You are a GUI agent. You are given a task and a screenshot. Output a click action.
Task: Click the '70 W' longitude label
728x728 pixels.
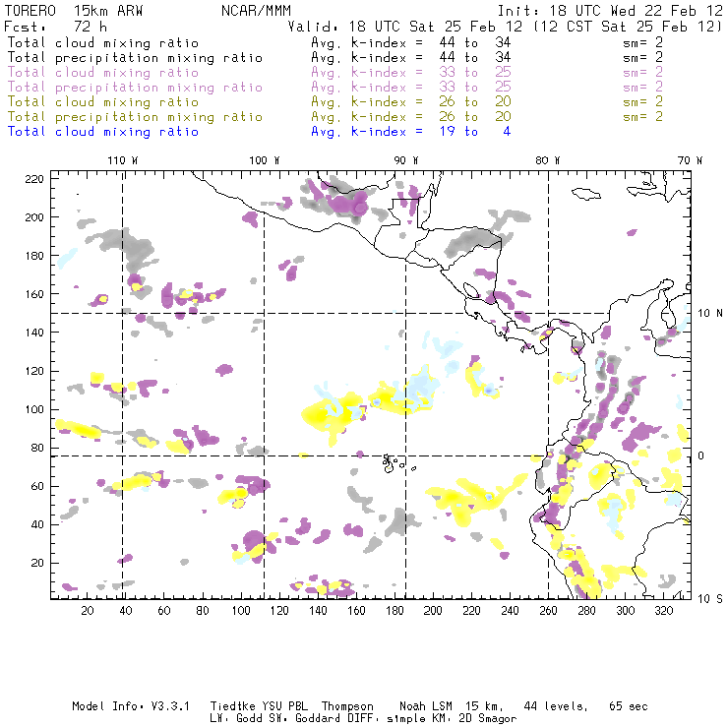pyautogui.click(x=690, y=160)
